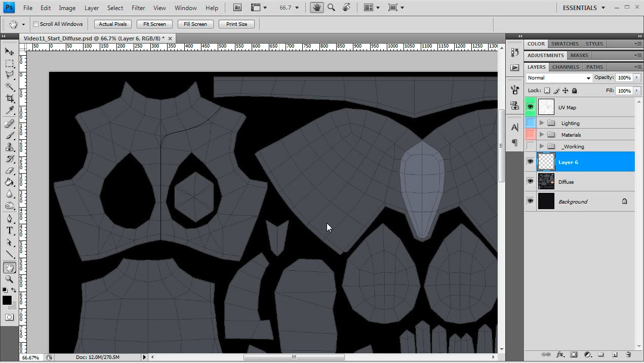Click the Actual Pixels button
This screenshot has height=363, width=644.
113,24
